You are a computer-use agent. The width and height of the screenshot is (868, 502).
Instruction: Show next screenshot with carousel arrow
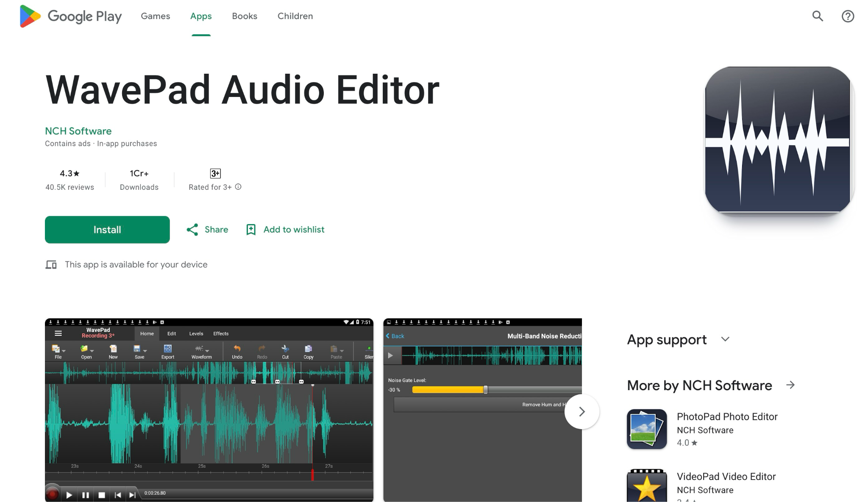click(x=582, y=411)
